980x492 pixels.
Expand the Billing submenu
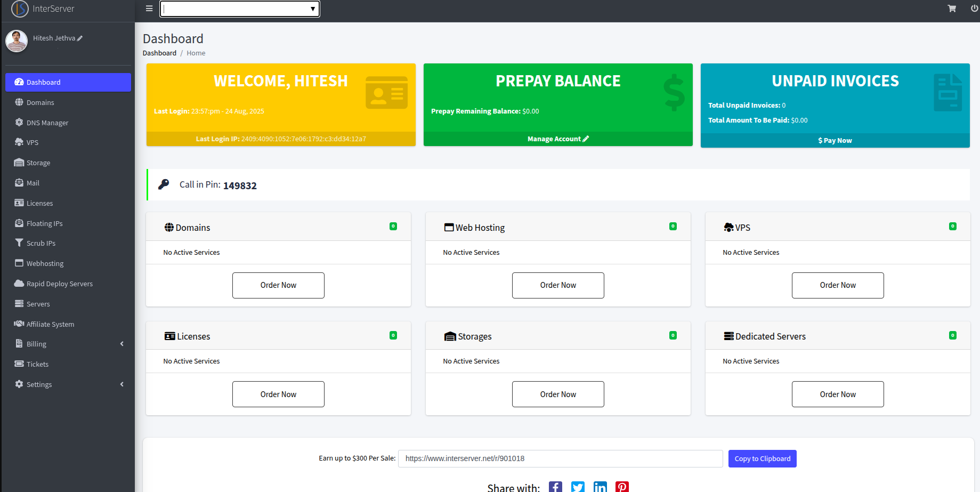[37, 343]
